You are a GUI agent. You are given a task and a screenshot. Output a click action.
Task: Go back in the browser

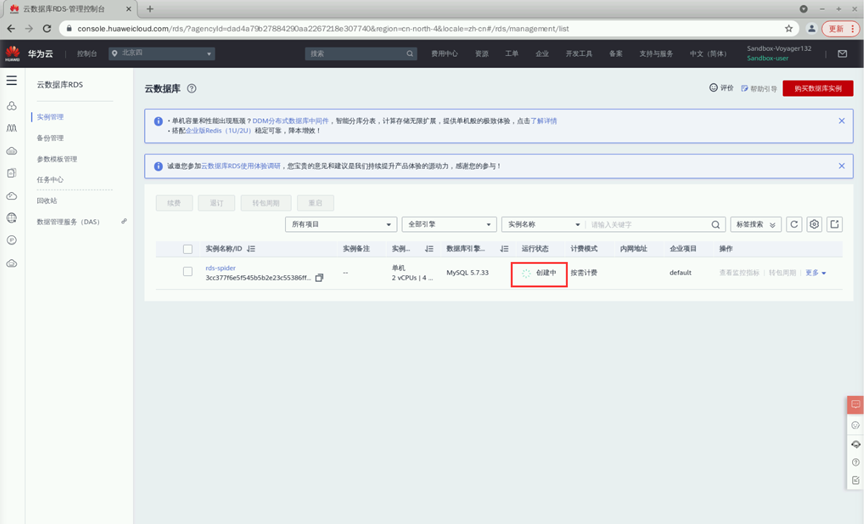coord(12,29)
